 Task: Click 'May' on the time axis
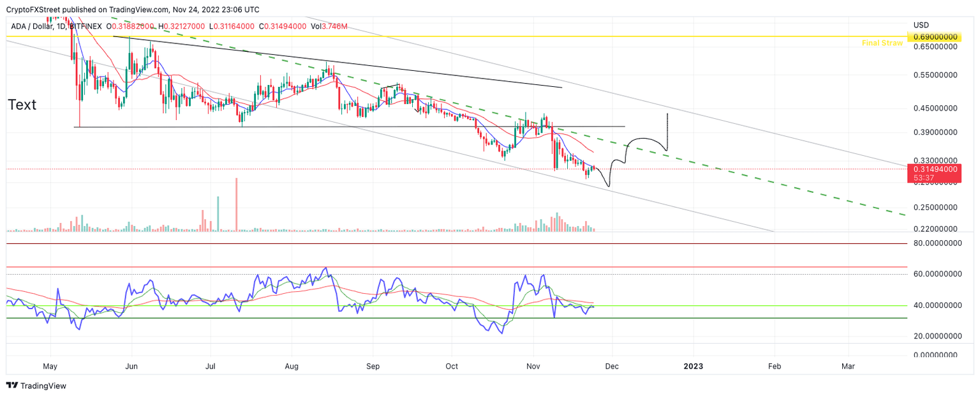coord(50,367)
